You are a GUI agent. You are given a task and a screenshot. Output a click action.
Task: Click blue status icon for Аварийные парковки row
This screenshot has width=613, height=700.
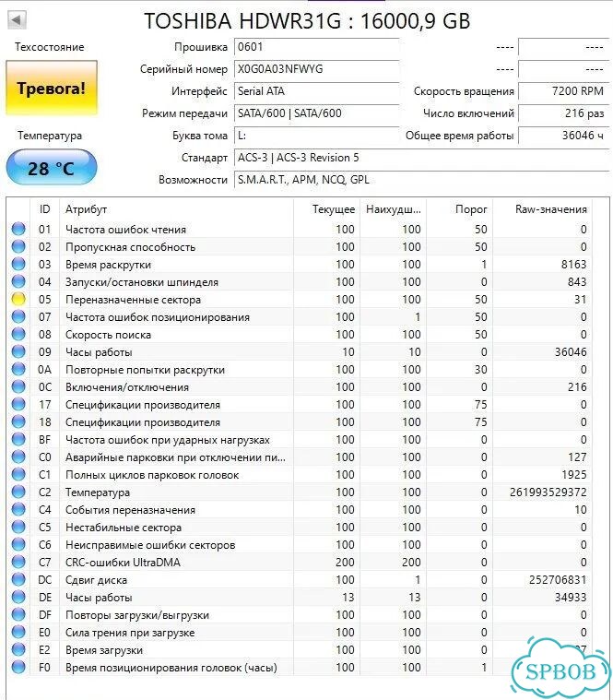18,457
